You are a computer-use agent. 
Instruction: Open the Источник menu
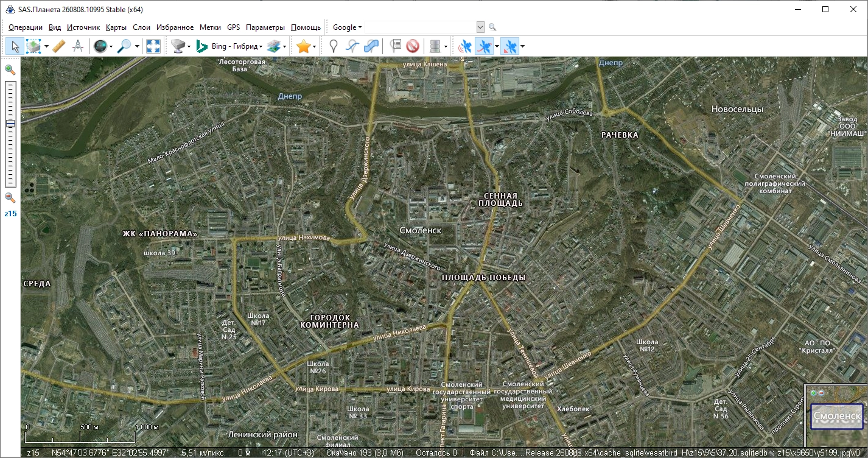[83, 27]
